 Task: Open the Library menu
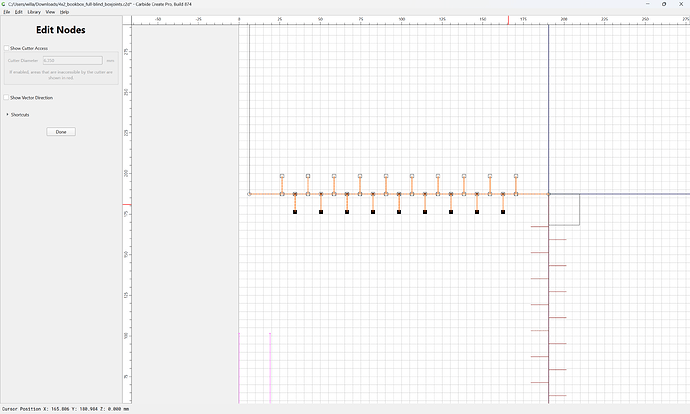click(x=34, y=12)
